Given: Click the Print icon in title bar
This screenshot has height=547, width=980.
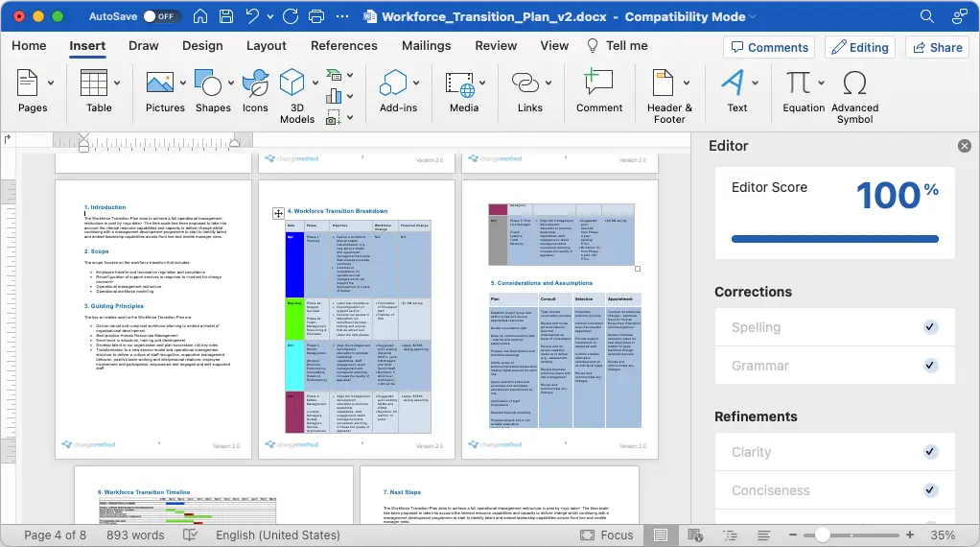Looking at the screenshot, I should coord(316,16).
